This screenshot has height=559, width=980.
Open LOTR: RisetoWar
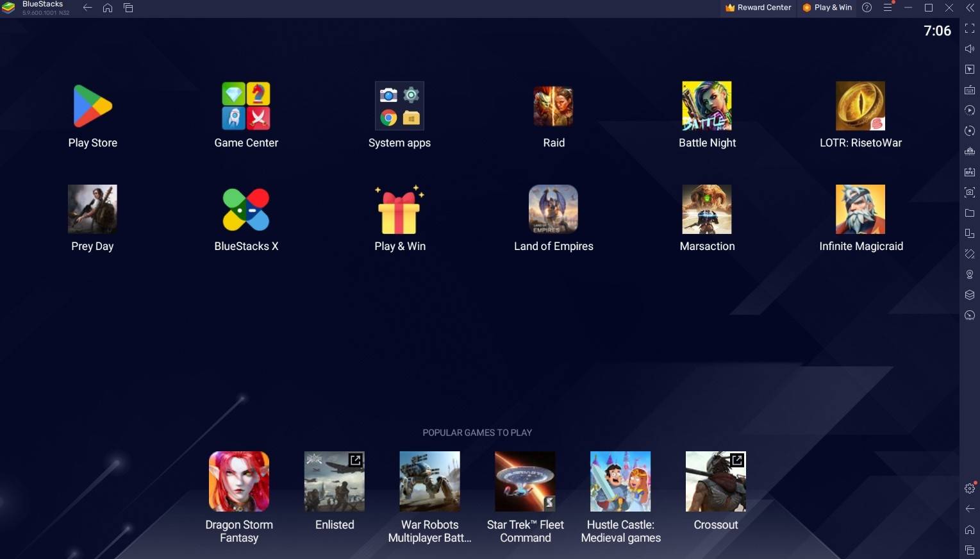coord(860,106)
